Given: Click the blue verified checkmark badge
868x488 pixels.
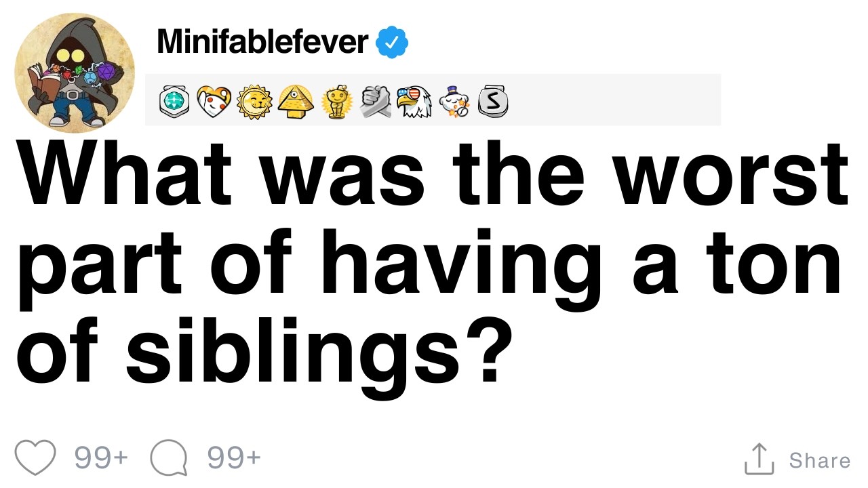Looking at the screenshot, I should (393, 43).
